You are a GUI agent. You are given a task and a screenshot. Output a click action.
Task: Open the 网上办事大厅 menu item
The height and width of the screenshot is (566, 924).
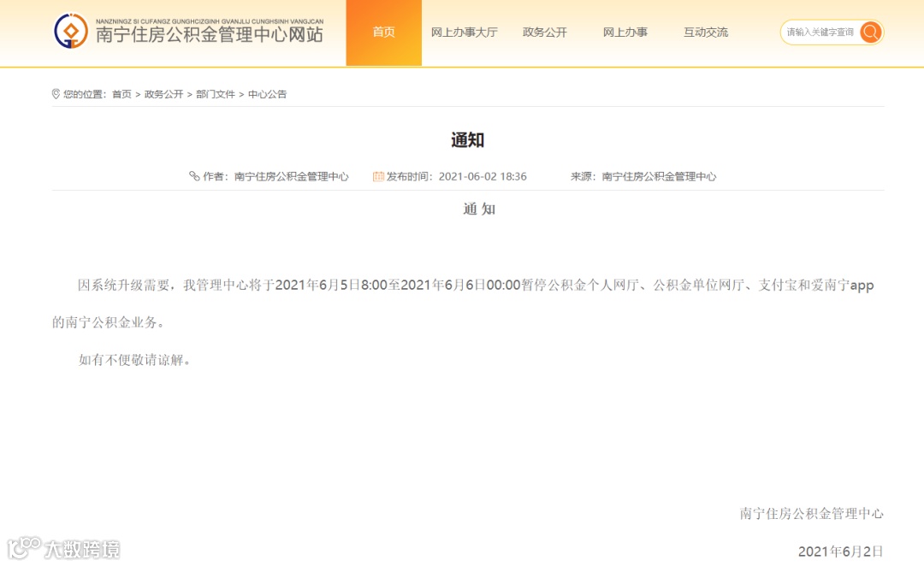point(465,32)
